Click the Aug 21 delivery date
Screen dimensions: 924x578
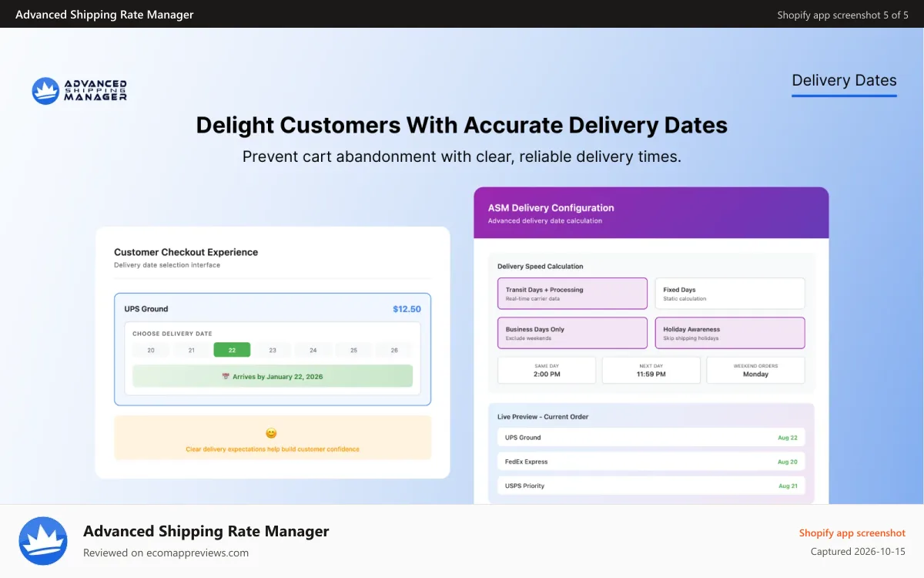coord(788,486)
